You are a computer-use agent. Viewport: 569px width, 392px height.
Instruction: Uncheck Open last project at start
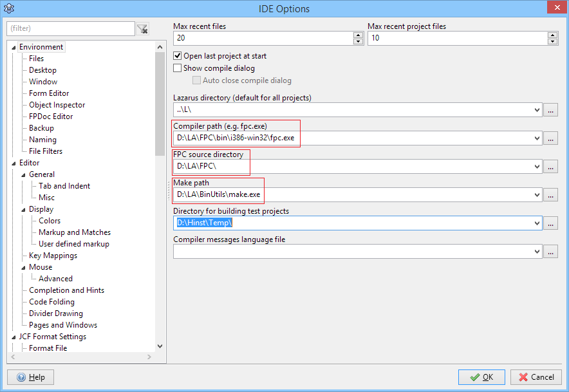pyautogui.click(x=178, y=56)
